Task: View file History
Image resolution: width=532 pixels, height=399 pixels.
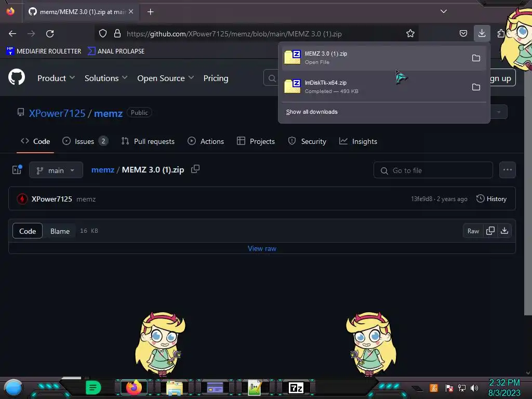Action: [491, 199]
